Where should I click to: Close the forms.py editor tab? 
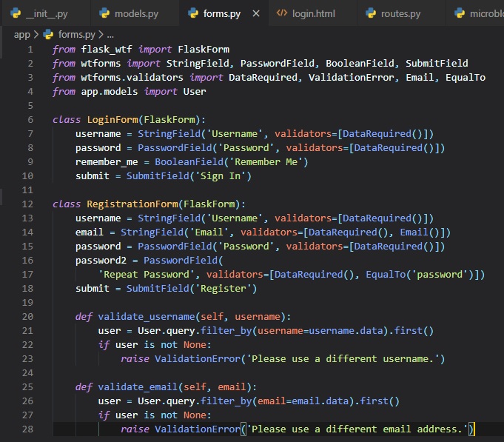[x=256, y=13]
